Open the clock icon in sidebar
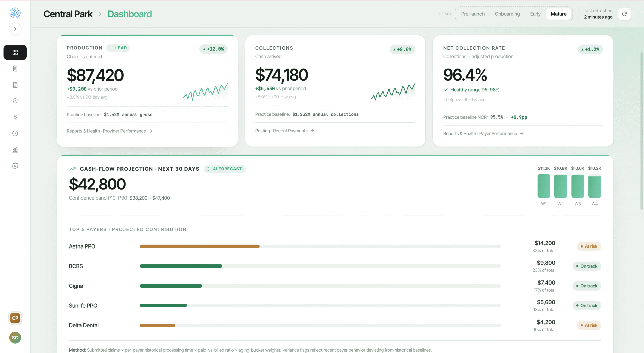Image resolution: width=644 pixels, height=353 pixels. [x=15, y=133]
